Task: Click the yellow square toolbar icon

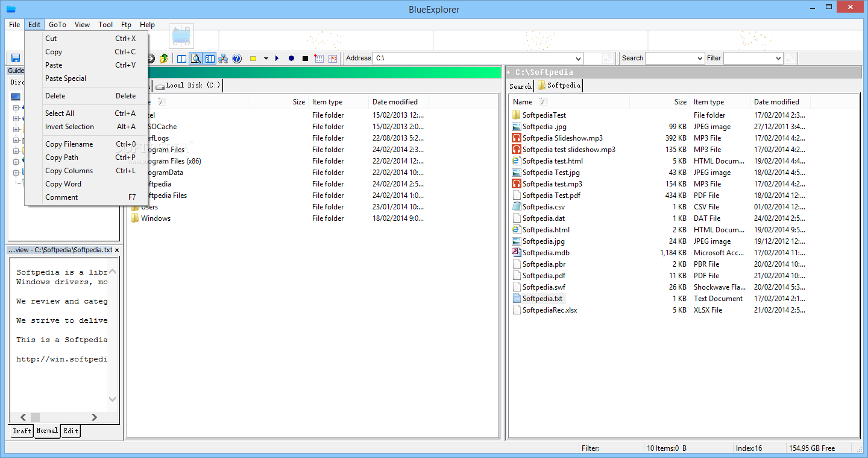Action: (253, 59)
